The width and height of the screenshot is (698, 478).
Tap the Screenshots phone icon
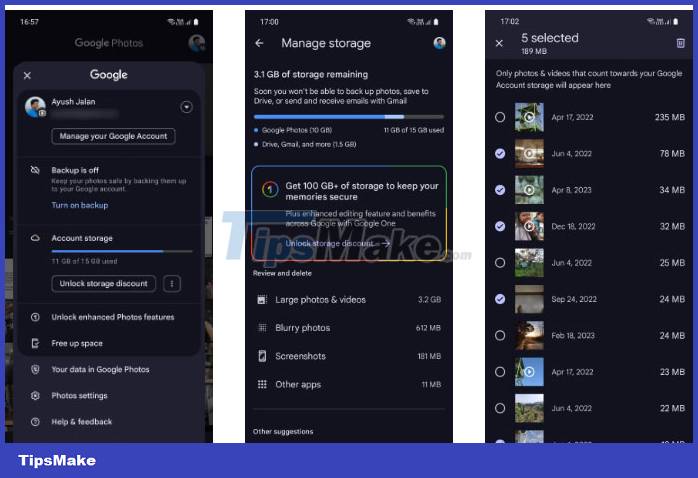point(262,356)
